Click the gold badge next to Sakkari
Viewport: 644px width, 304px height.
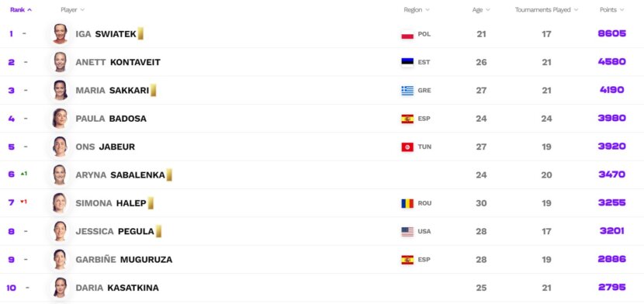pyautogui.click(x=153, y=90)
